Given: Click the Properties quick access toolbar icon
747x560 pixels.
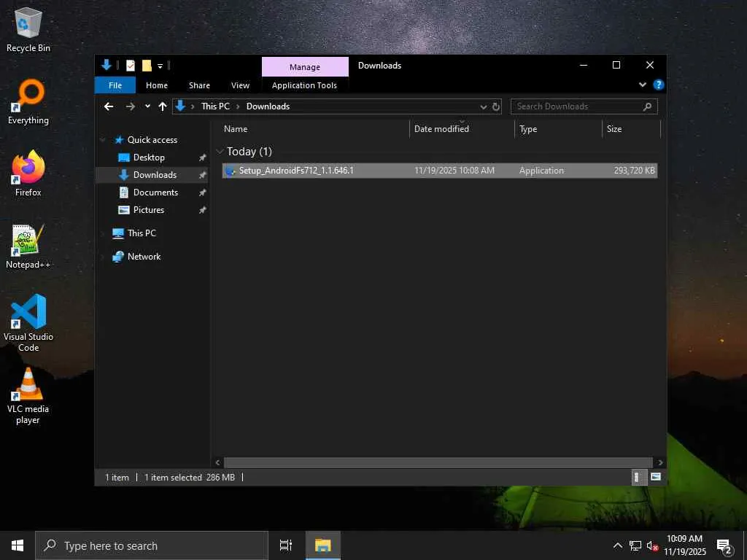Looking at the screenshot, I should pyautogui.click(x=130, y=65).
